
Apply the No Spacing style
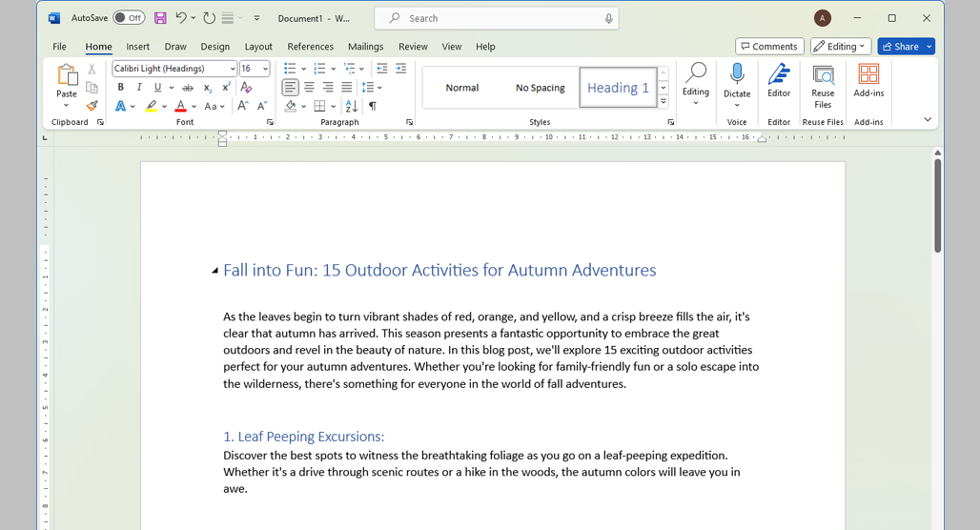pos(540,88)
